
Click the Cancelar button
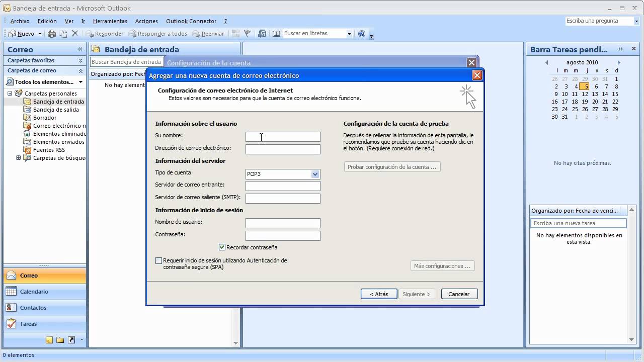[459, 294]
